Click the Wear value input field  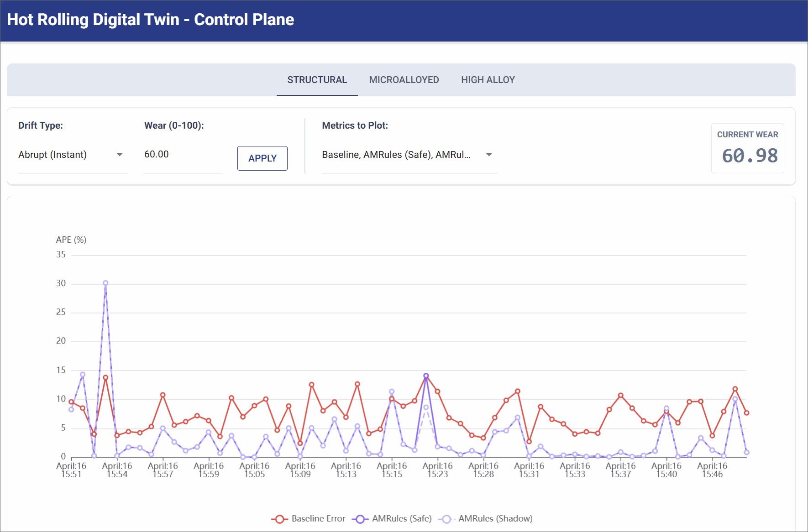pos(182,155)
